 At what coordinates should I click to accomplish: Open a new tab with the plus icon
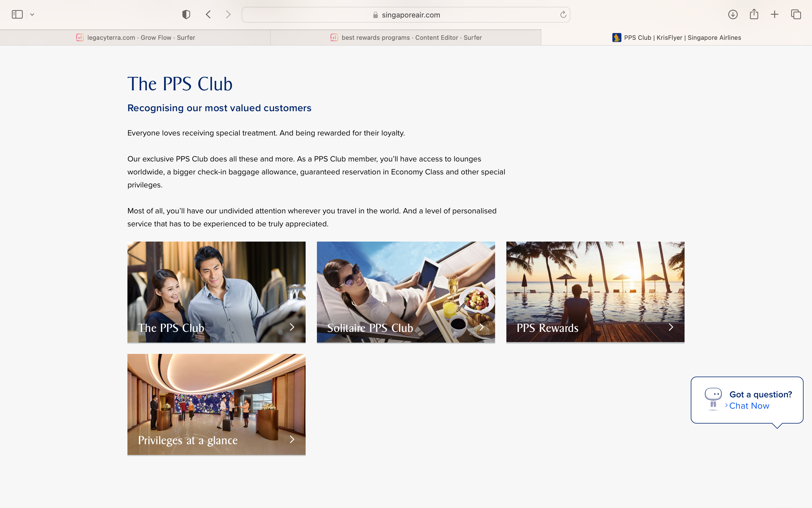pos(775,14)
